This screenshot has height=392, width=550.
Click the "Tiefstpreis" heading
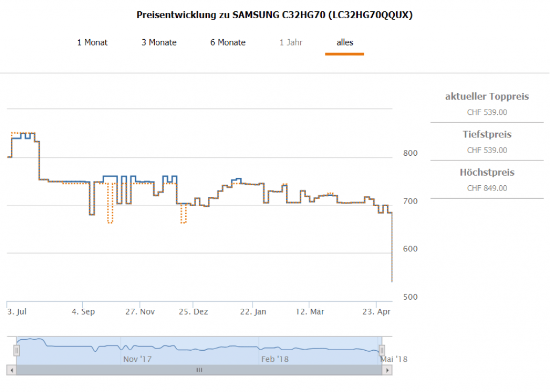pos(487,134)
